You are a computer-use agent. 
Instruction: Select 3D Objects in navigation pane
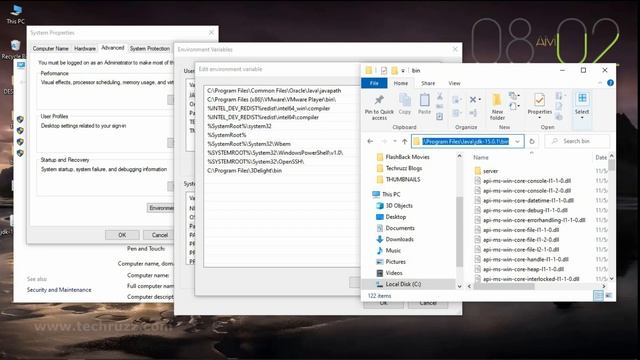399,206
